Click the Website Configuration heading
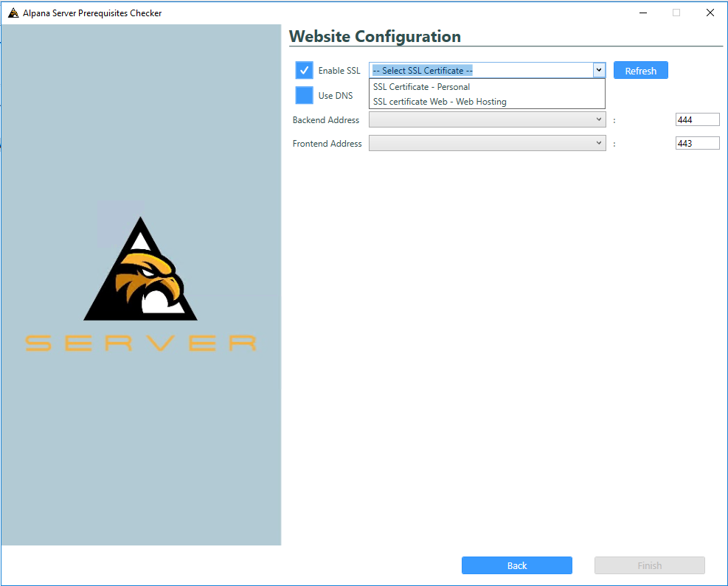This screenshot has width=728, height=586. pyautogui.click(x=375, y=36)
